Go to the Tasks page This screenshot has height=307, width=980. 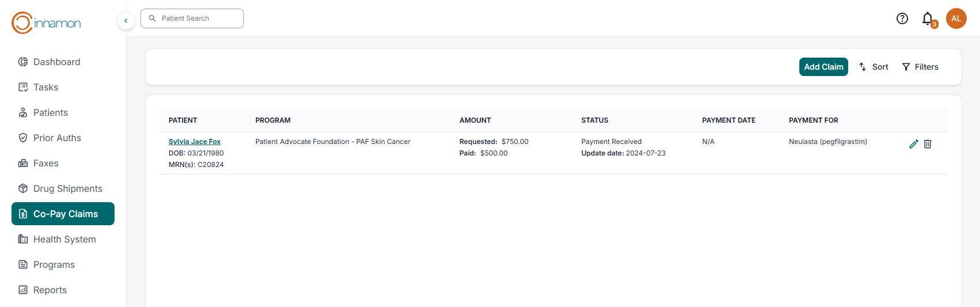point(45,87)
